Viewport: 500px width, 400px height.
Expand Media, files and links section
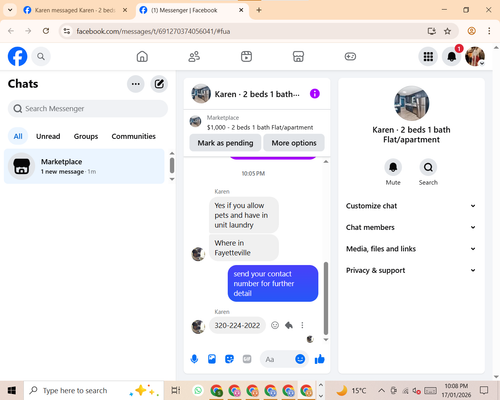[411, 249]
